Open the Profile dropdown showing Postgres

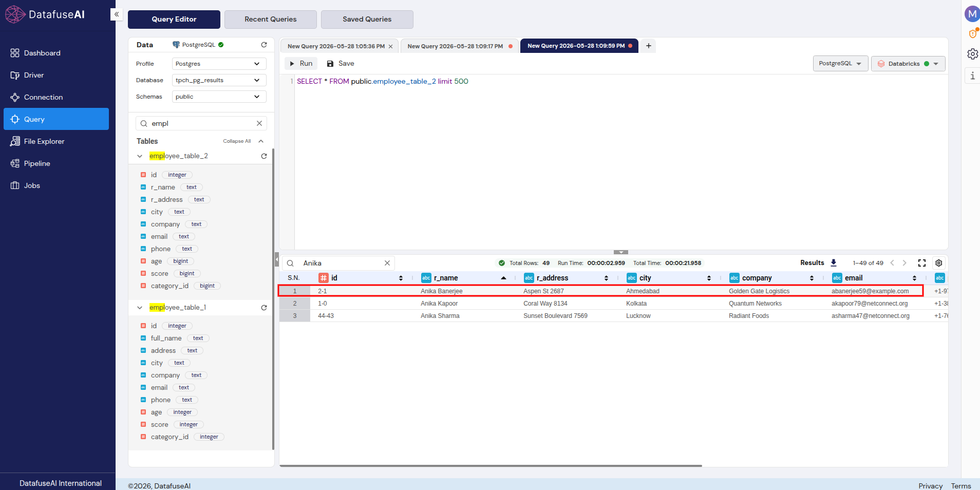219,64
